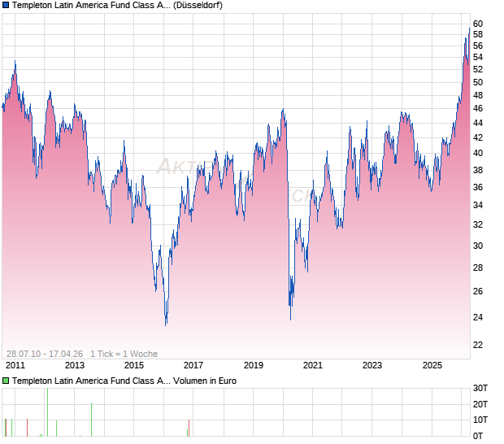The image size is (504, 444).
Task: Select the 2019 year label on the time axis
Action: [253, 366]
